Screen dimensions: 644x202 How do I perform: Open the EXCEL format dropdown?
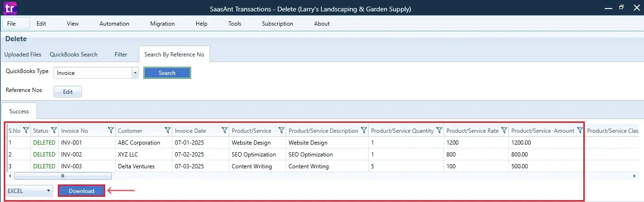pyautogui.click(x=29, y=191)
